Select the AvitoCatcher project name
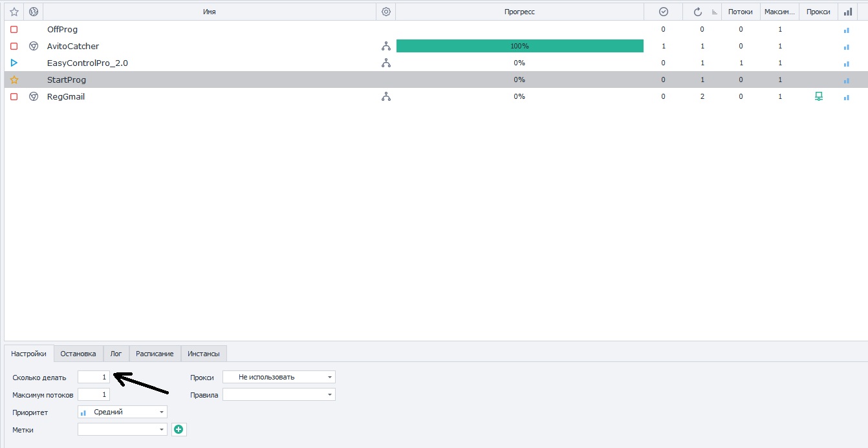This screenshot has height=448, width=868. (73, 47)
